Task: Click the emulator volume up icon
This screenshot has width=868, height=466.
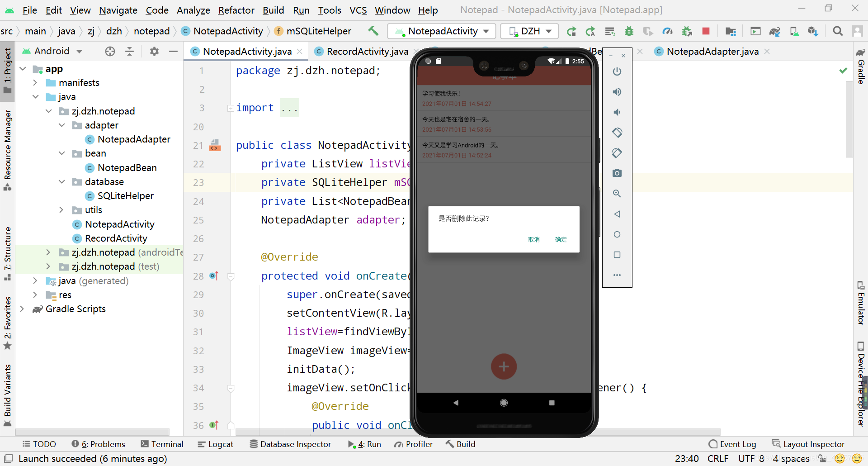Action: (617, 92)
